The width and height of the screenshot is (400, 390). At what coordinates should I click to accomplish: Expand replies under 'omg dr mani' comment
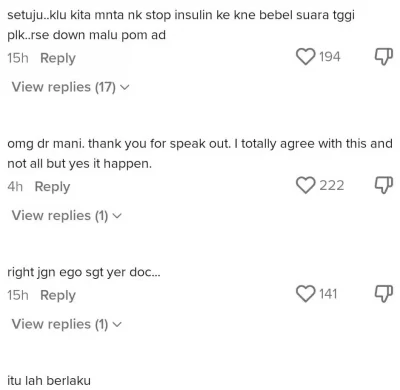click(67, 216)
